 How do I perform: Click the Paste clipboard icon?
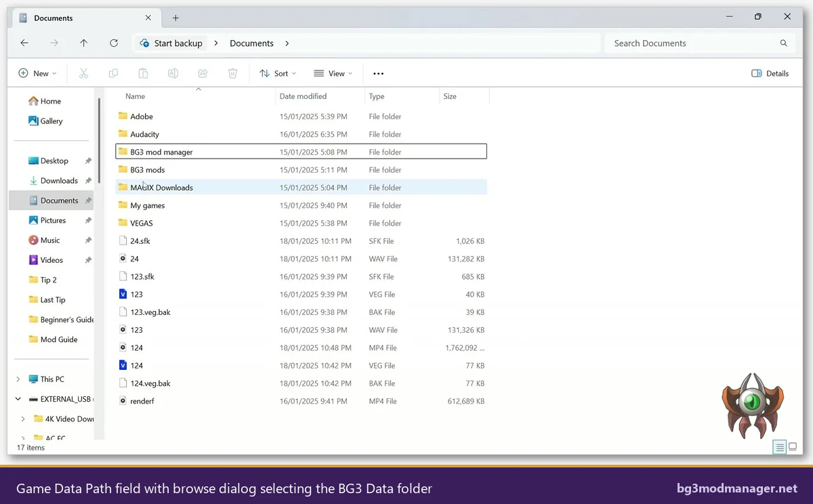[x=143, y=73]
